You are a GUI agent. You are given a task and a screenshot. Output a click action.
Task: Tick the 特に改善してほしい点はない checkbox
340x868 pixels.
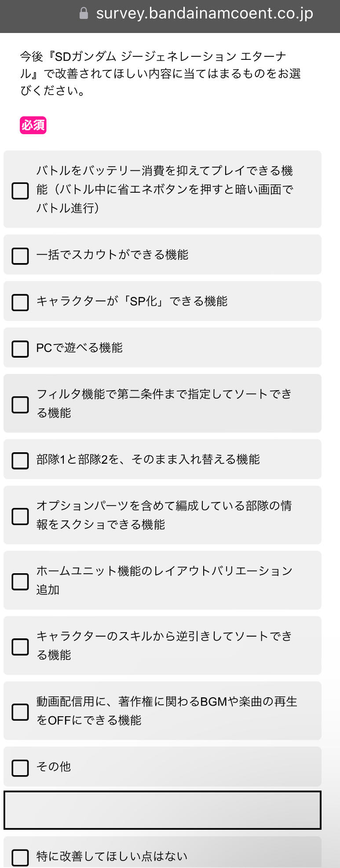20,857
